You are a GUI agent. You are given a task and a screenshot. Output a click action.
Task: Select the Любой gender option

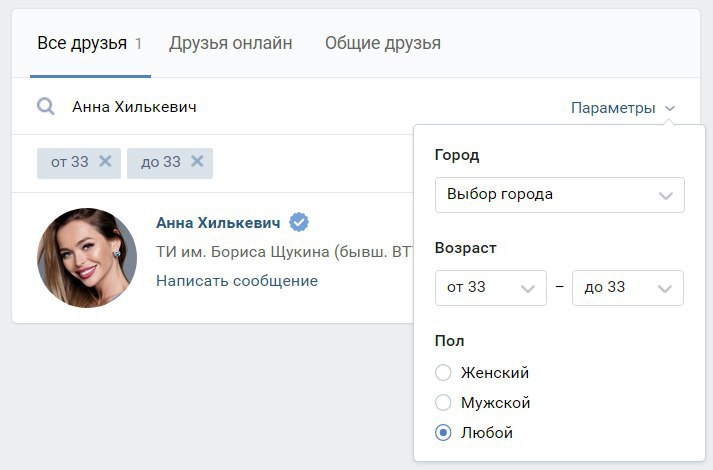click(444, 433)
